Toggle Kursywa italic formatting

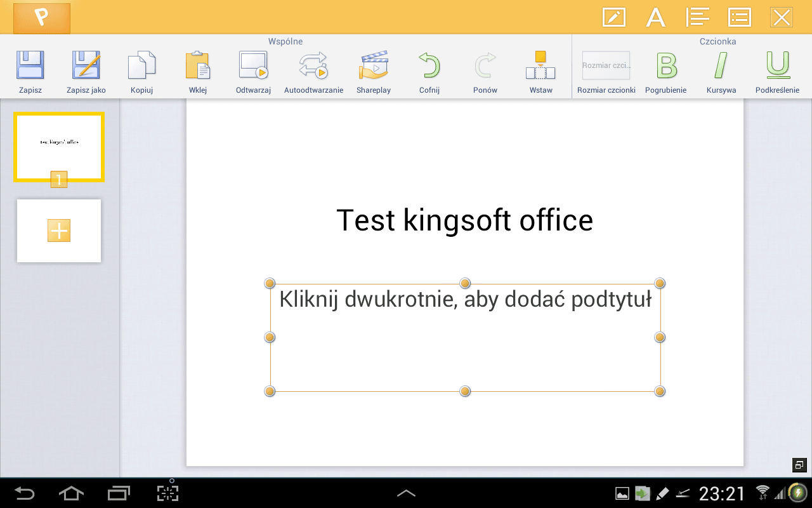click(x=721, y=65)
